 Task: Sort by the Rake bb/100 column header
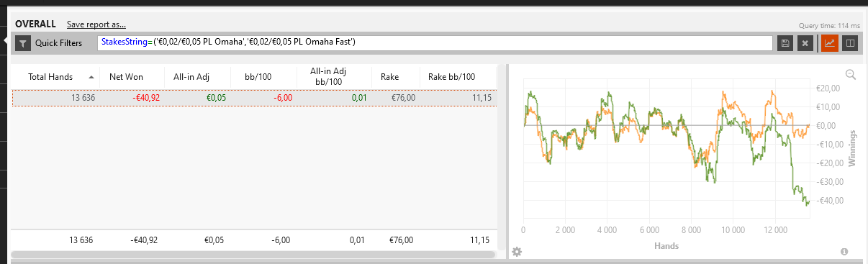[451, 77]
